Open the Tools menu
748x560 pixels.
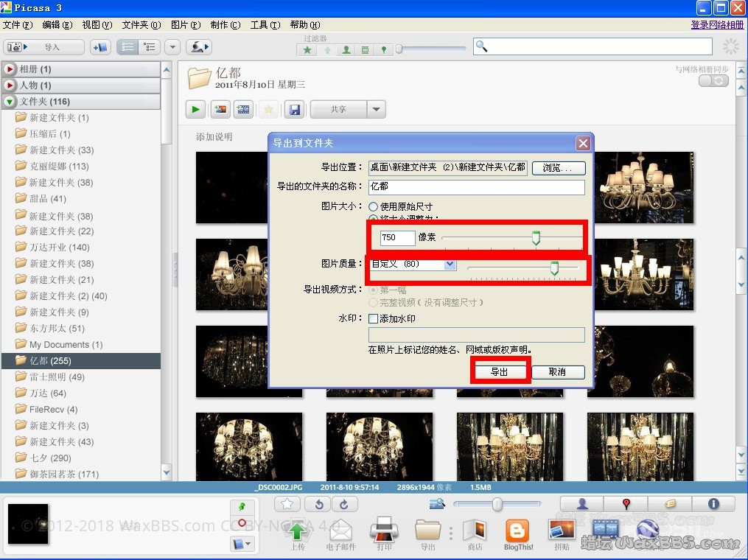tap(265, 25)
